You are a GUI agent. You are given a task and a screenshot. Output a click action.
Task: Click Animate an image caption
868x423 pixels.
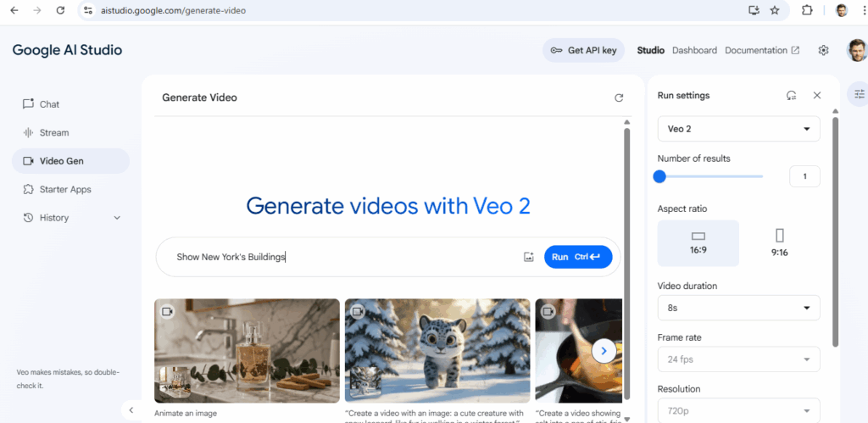186,413
